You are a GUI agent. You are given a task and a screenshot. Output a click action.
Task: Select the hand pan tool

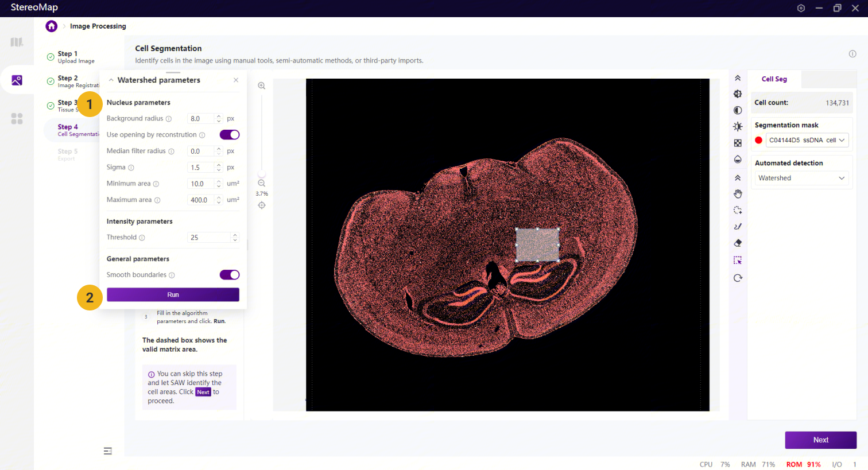point(738,194)
